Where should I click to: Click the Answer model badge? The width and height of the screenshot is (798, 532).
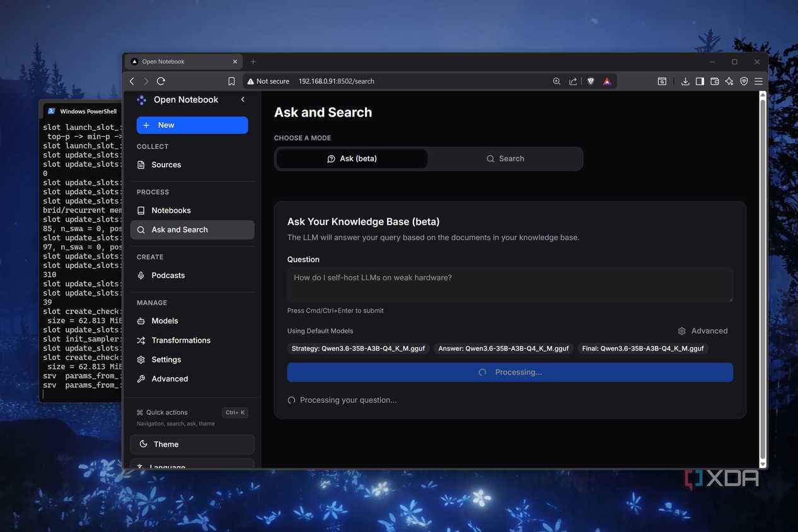click(x=504, y=349)
